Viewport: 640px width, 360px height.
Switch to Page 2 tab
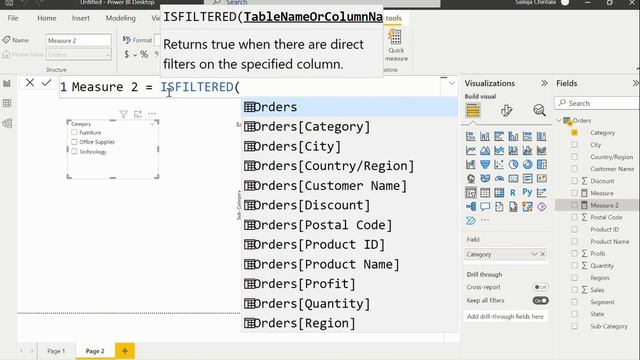[95, 351]
